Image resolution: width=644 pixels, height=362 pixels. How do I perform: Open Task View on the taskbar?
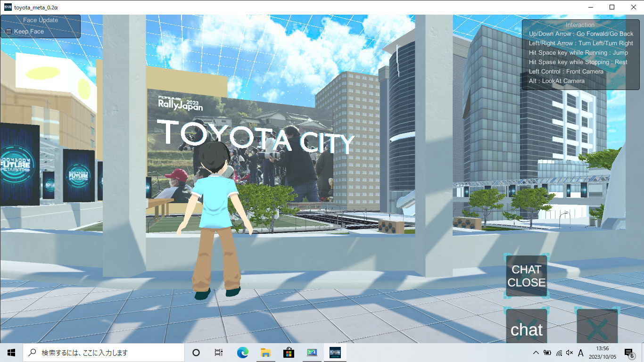pyautogui.click(x=219, y=353)
